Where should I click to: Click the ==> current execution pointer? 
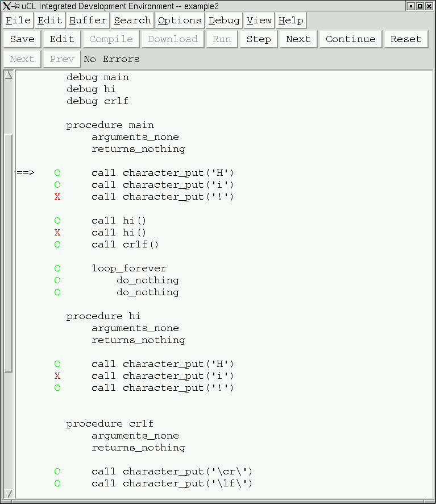(x=26, y=172)
